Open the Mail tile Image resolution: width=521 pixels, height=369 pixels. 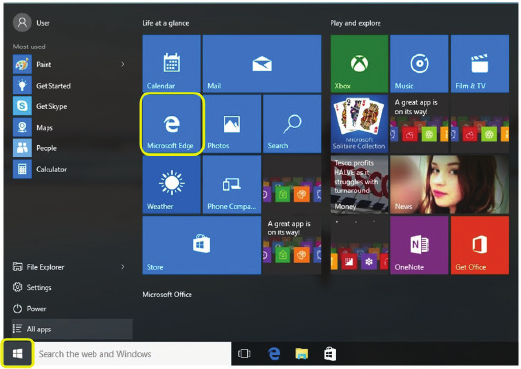262,64
